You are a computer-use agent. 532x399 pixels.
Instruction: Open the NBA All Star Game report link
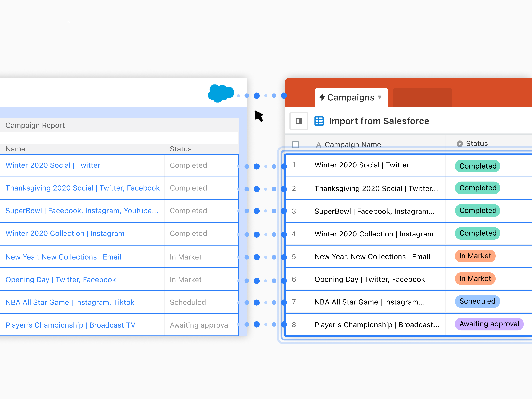(70, 302)
